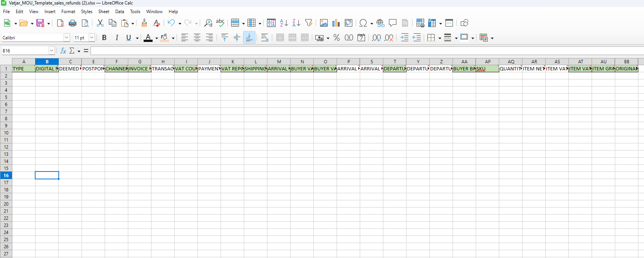Select the TYPE header cell A1
Screen dimensions: 644x258
pos(24,69)
